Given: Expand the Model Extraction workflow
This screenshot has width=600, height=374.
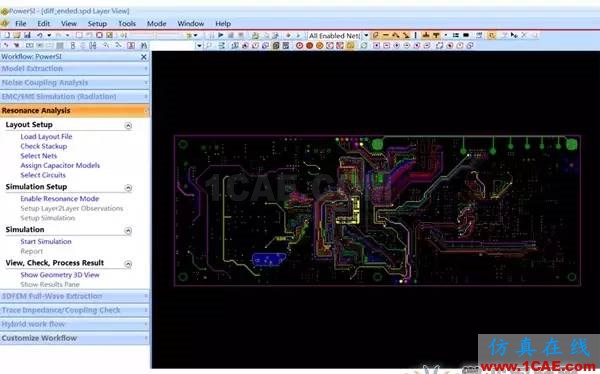Looking at the screenshot, I should click(x=75, y=69).
